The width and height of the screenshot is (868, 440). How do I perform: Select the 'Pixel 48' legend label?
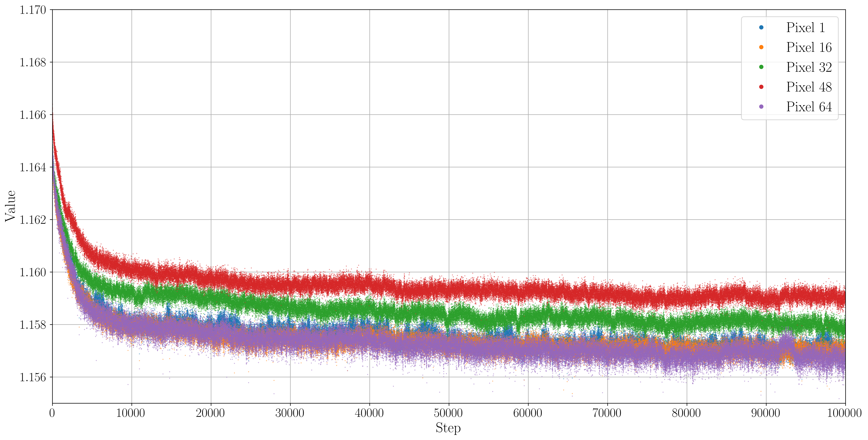click(809, 87)
